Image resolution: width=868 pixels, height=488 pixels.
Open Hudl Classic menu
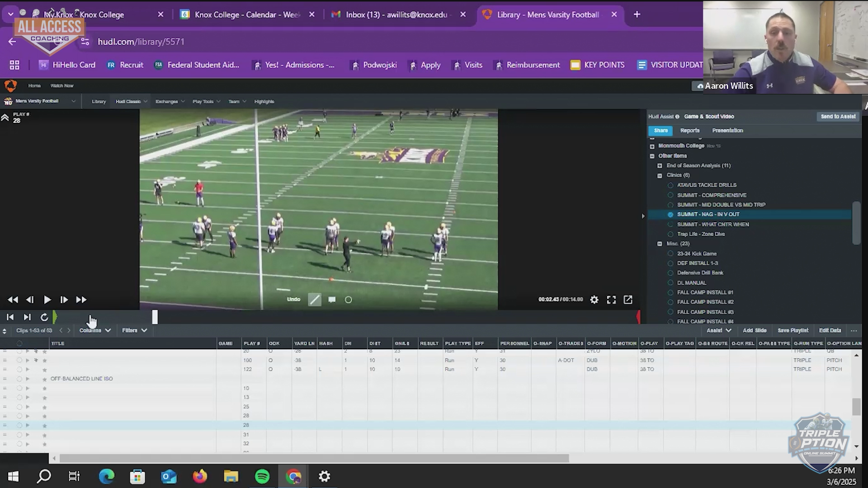tap(131, 102)
